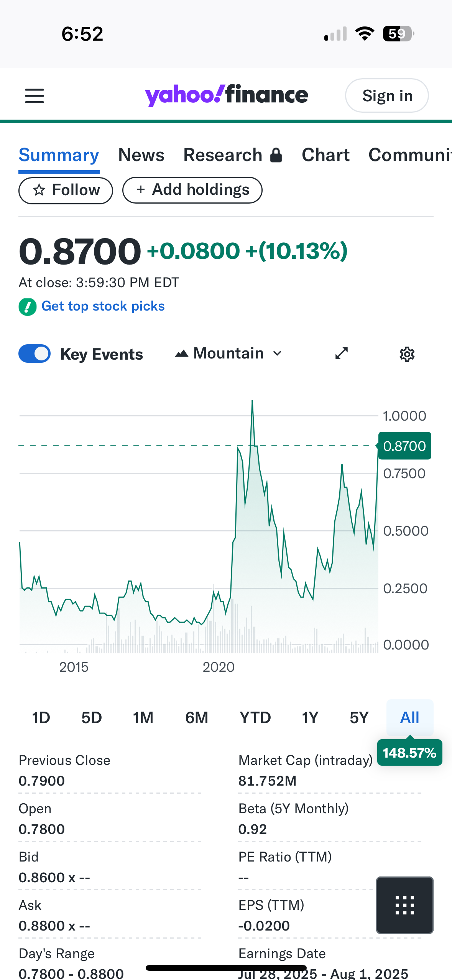Switch to the Chart tab
This screenshot has width=452, height=980.
click(x=325, y=155)
